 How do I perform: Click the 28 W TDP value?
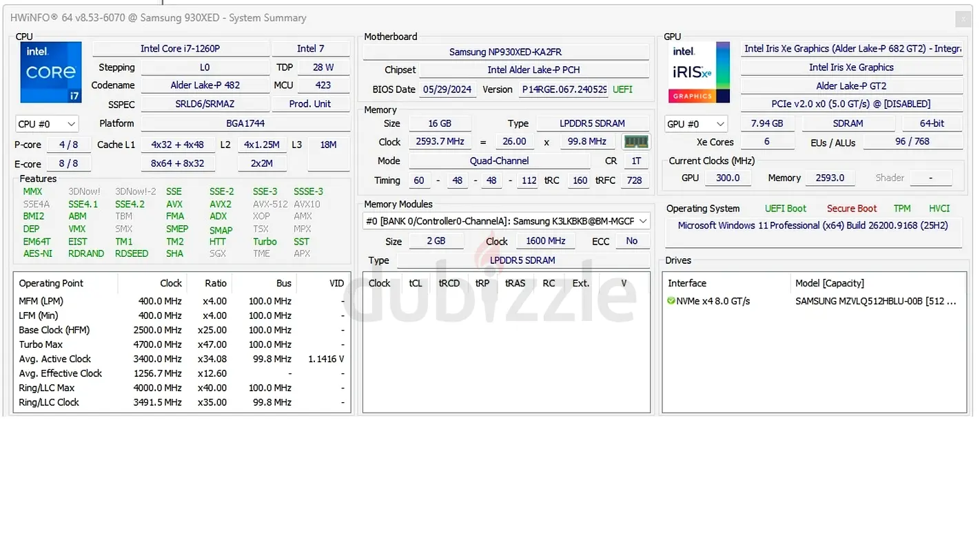323,67
